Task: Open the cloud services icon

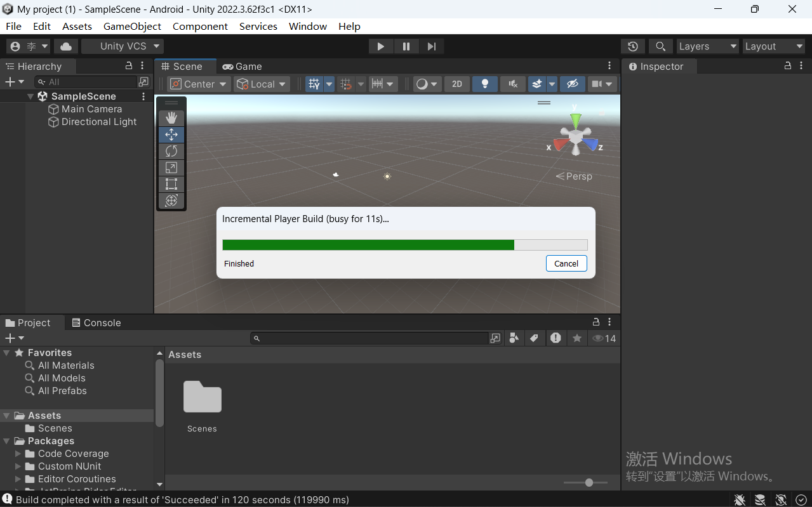Action: tap(66, 46)
